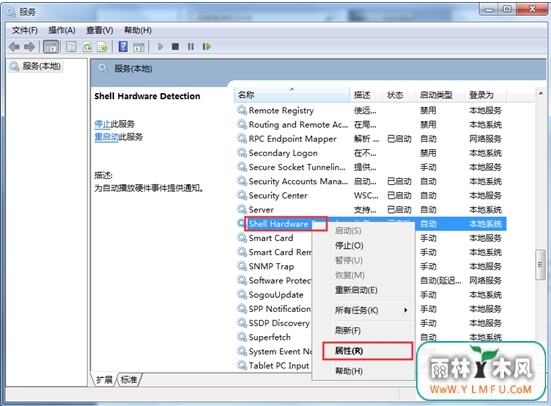Open the 文件(F) menu

pos(25,30)
